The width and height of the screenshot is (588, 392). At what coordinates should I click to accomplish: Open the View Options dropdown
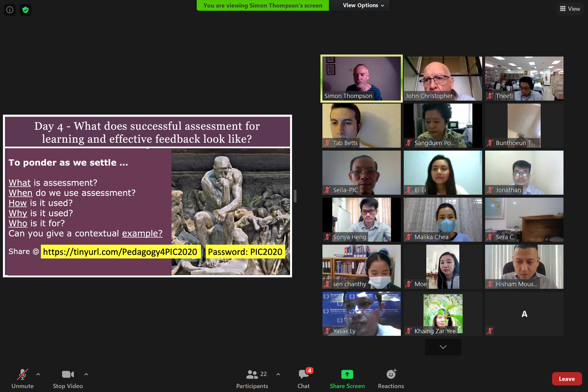pyautogui.click(x=363, y=5)
